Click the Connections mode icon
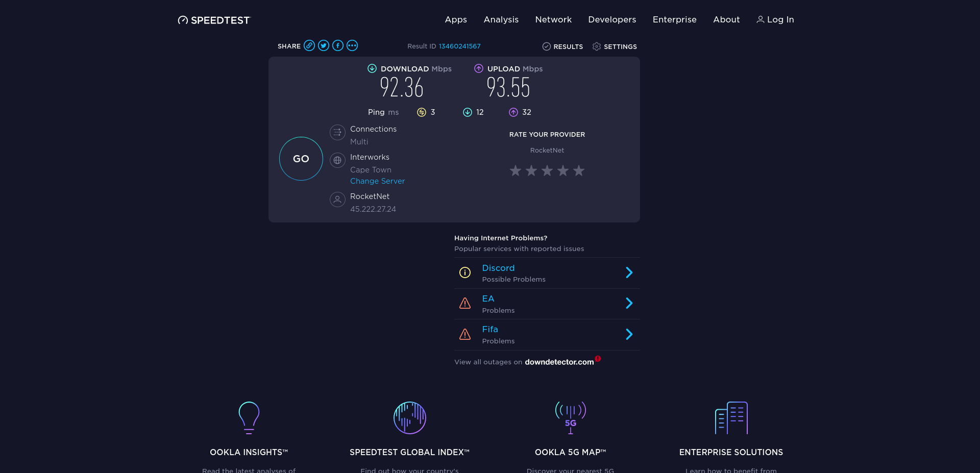This screenshot has width=980, height=473. (337, 133)
